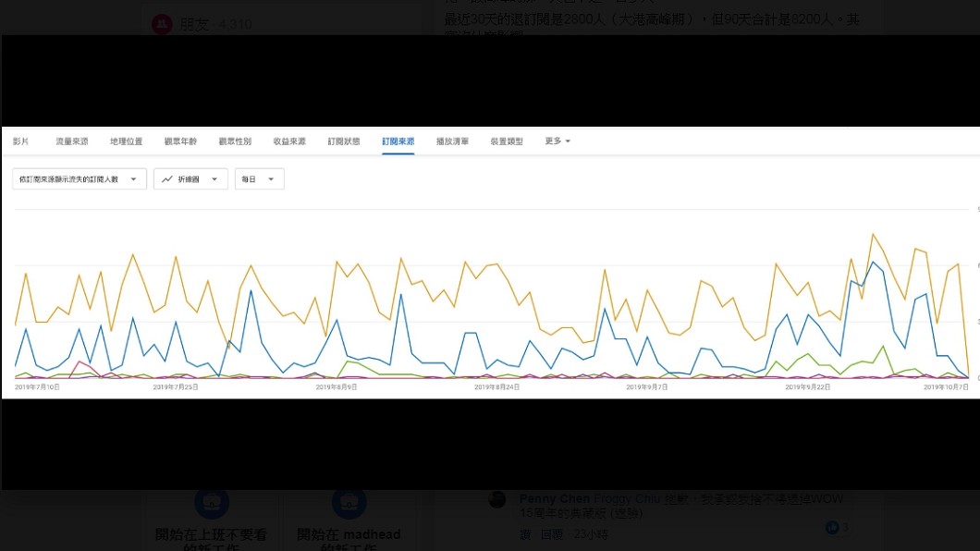Click the 2019年8月24日 axis date label
980x551 pixels.
point(496,387)
